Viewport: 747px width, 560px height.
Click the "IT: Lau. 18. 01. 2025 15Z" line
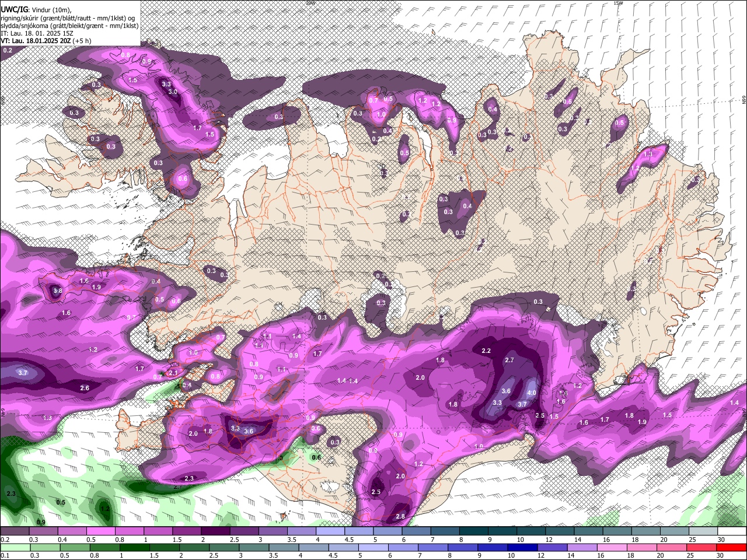pyautogui.click(x=36, y=33)
